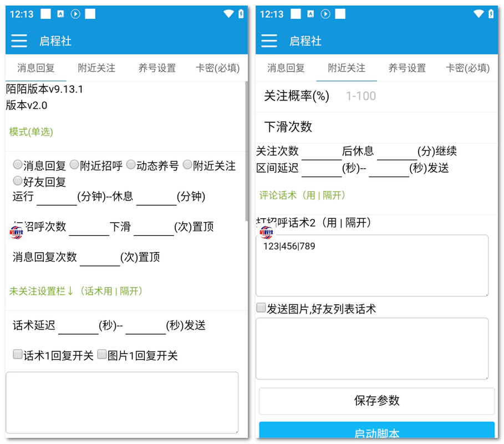
Task: Switch to 养号设置 tab on left screen
Action: click(157, 68)
